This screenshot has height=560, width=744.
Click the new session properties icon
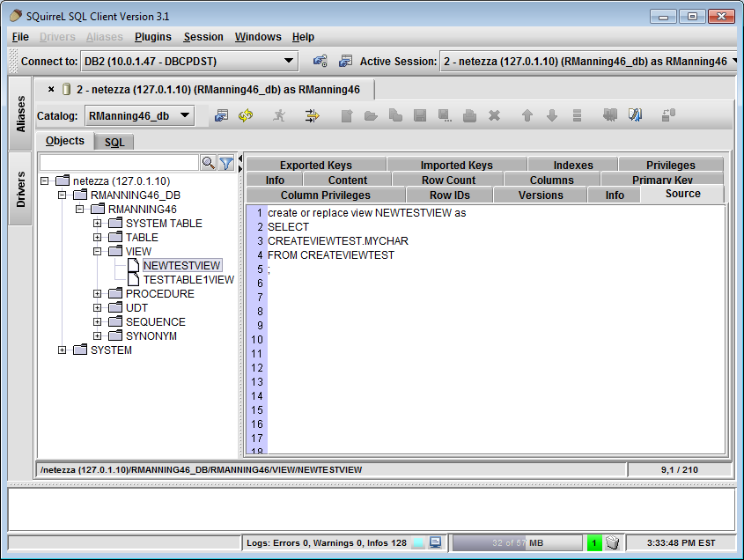345,61
